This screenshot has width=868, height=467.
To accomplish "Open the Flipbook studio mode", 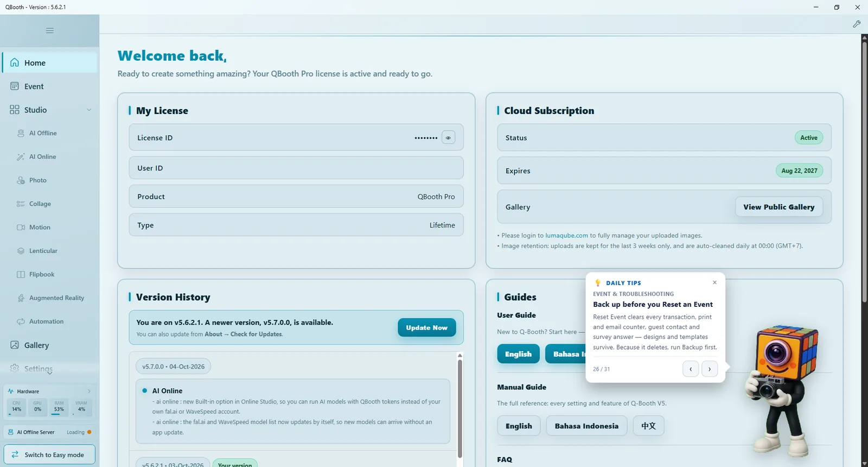I will (49, 274).
